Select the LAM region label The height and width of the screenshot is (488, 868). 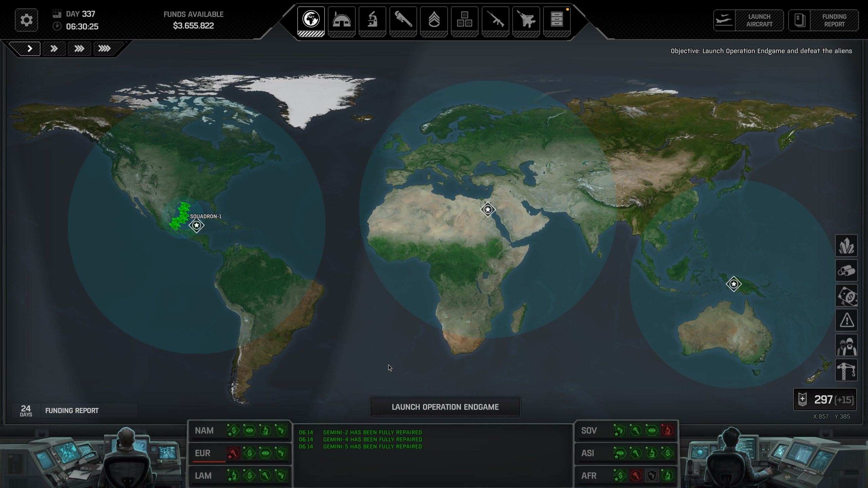[x=203, y=476]
